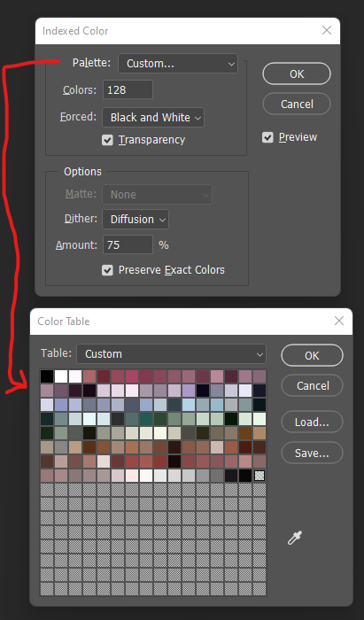Toggle the Transparency checkbox
This screenshot has width=364, height=620.
(x=107, y=140)
